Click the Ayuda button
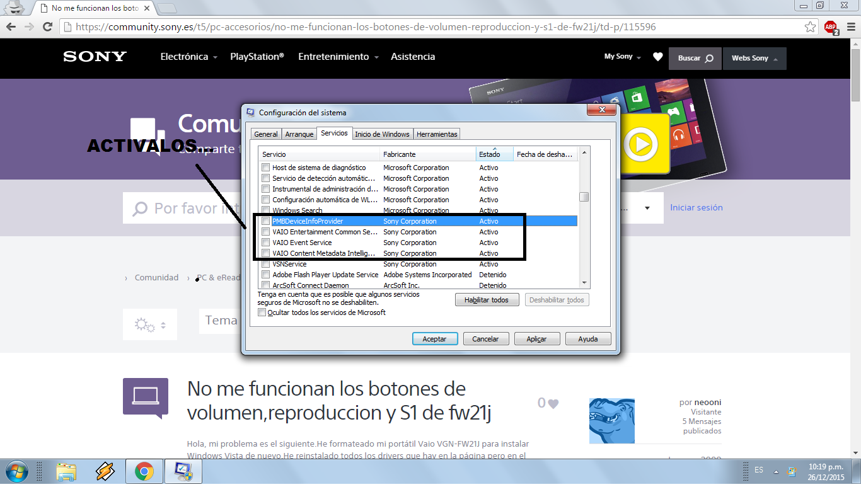 [x=588, y=339]
